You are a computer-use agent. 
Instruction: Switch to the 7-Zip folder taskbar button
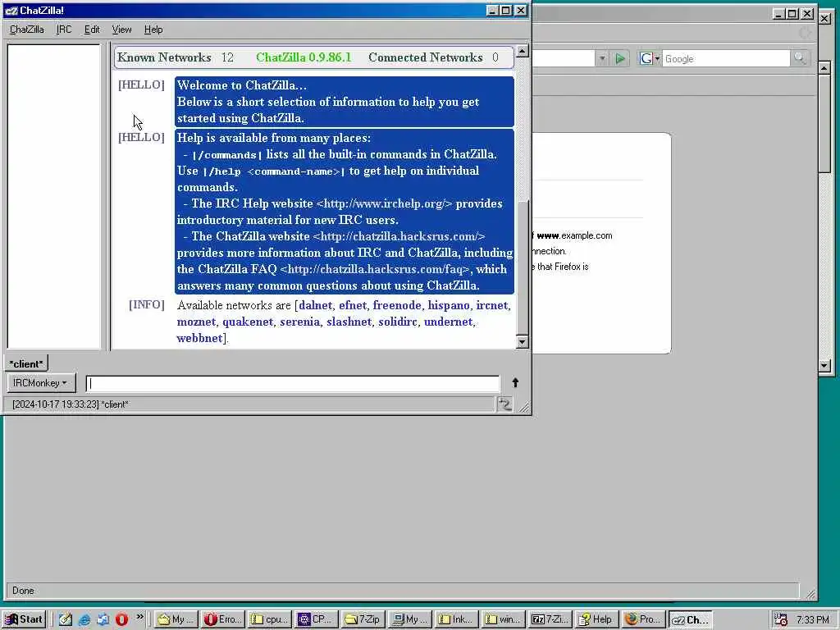click(362, 619)
